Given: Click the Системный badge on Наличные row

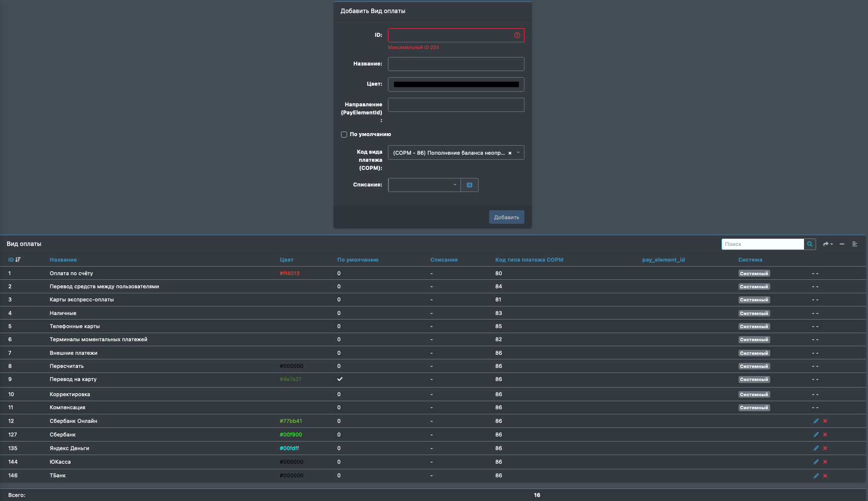Looking at the screenshot, I should [x=754, y=313].
